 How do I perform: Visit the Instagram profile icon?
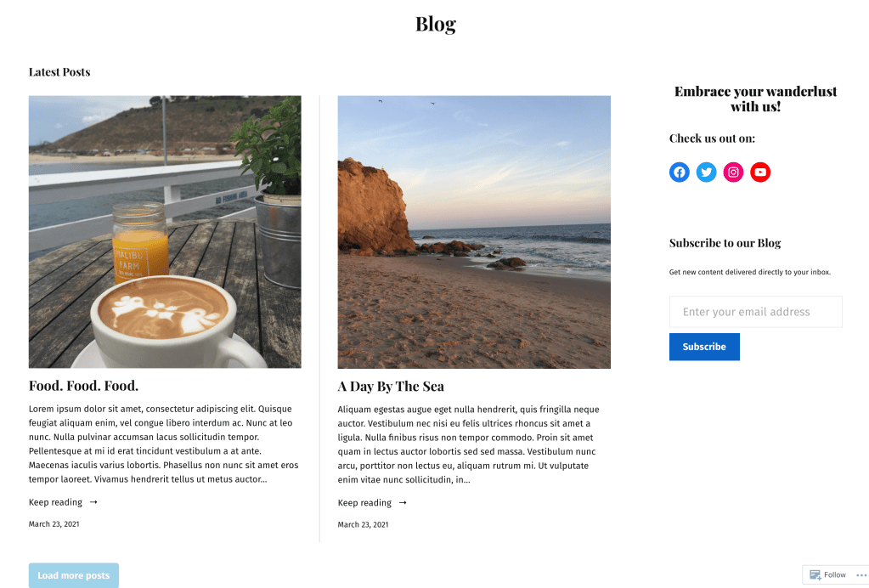[733, 172]
